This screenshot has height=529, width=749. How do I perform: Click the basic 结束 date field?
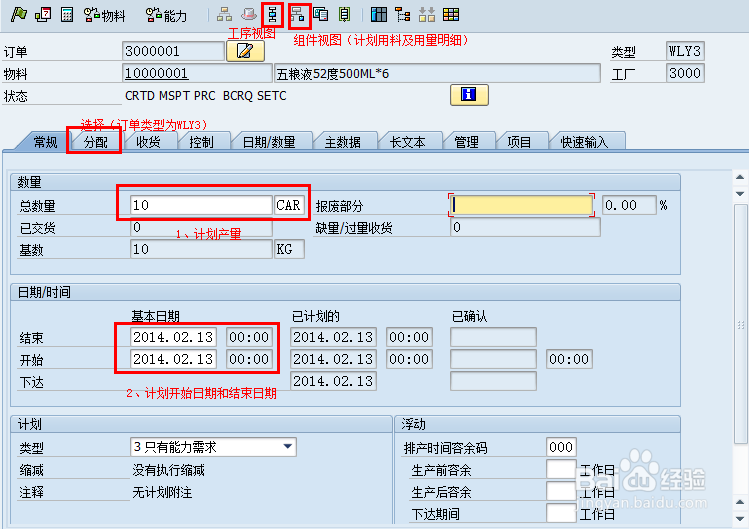click(173, 337)
